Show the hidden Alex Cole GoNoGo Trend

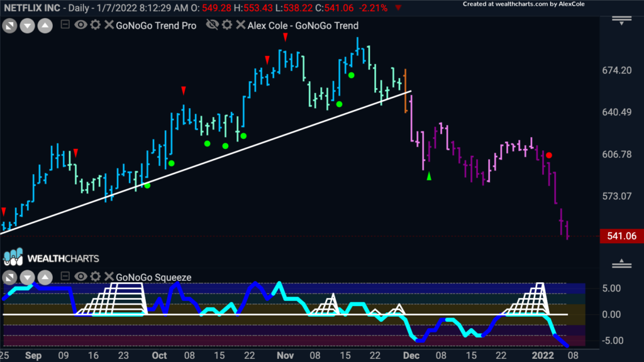(213, 25)
